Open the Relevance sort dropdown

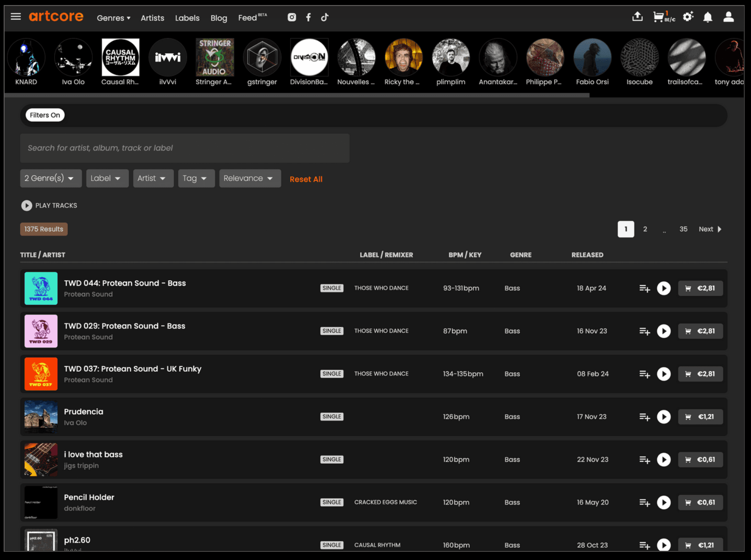(x=249, y=178)
